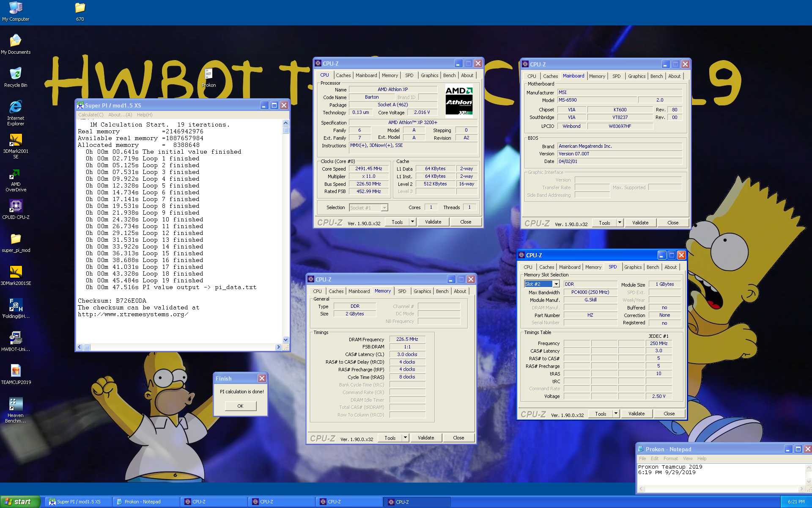Select About tab in CPU-Z SPD window

[670, 267]
